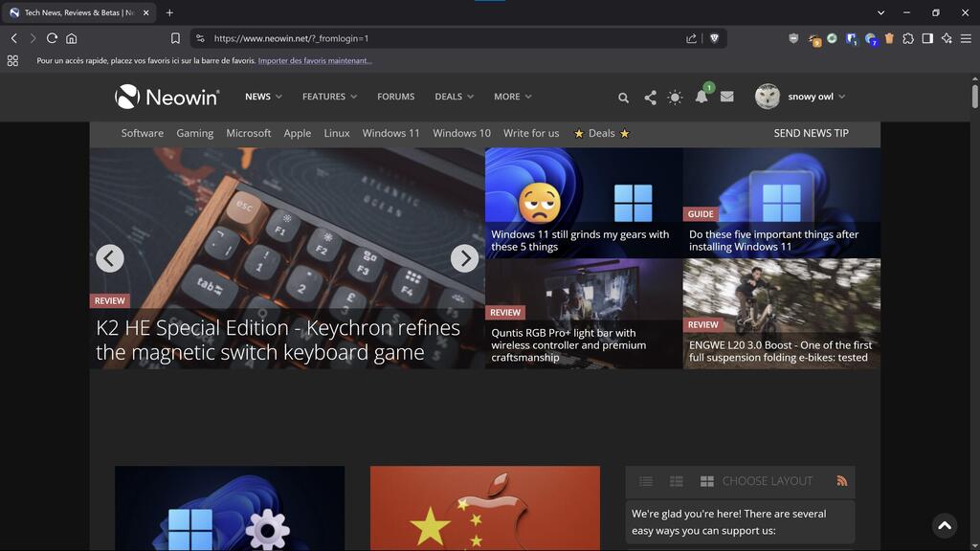Open the apps grid icon on favorites bar

[x=12, y=60]
